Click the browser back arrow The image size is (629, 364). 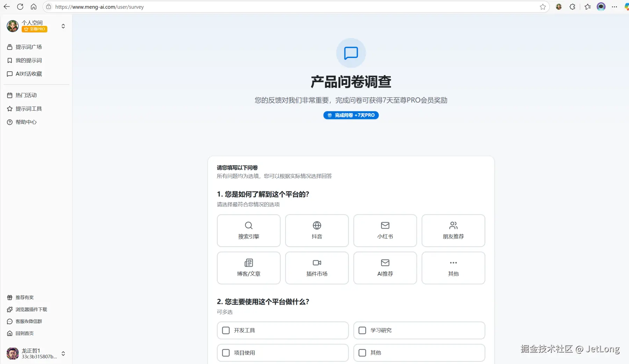tap(7, 7)
